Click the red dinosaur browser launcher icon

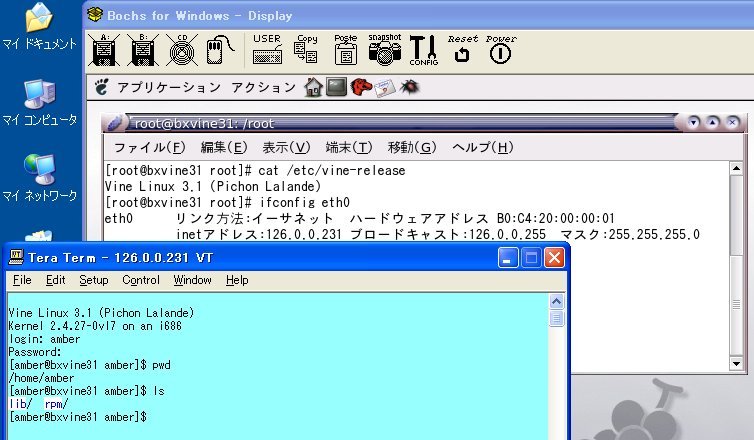point(361,88)
